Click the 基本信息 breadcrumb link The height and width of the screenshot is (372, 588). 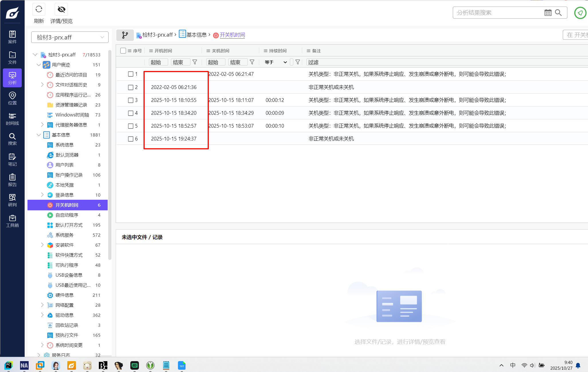[196, 35]
